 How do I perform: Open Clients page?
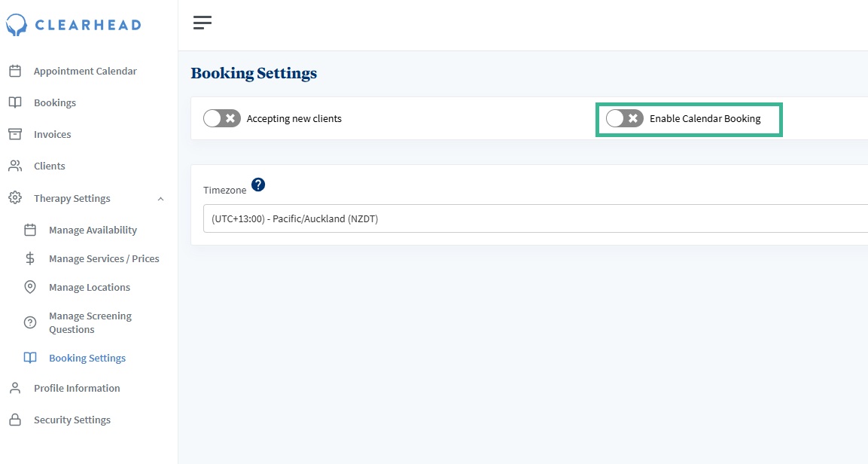click(49, 166)
